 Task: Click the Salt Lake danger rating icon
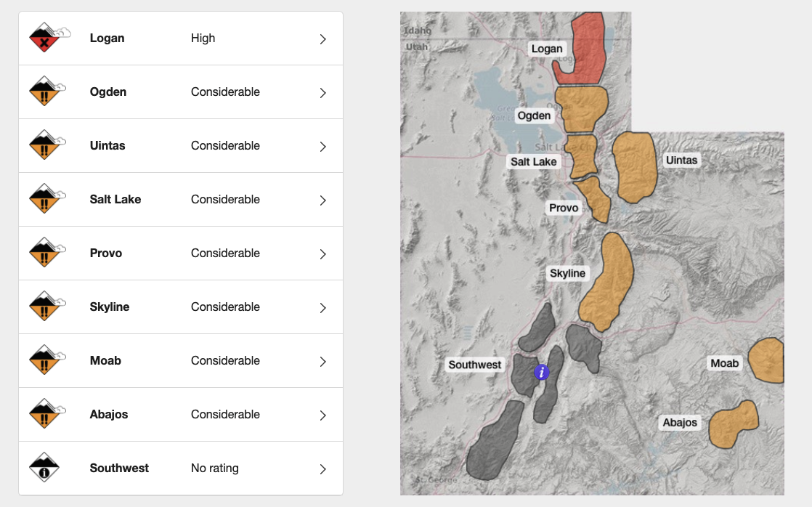46,200
